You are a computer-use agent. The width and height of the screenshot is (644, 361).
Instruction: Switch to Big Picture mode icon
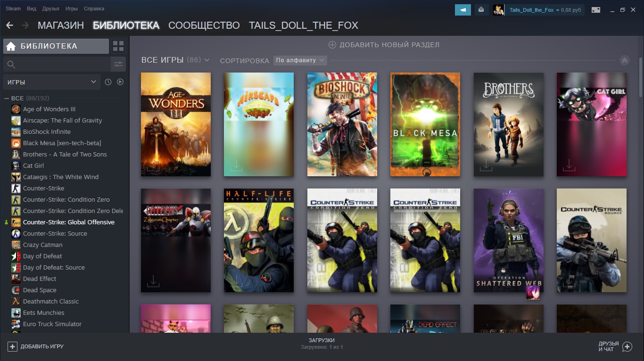[x=596, y=9]
